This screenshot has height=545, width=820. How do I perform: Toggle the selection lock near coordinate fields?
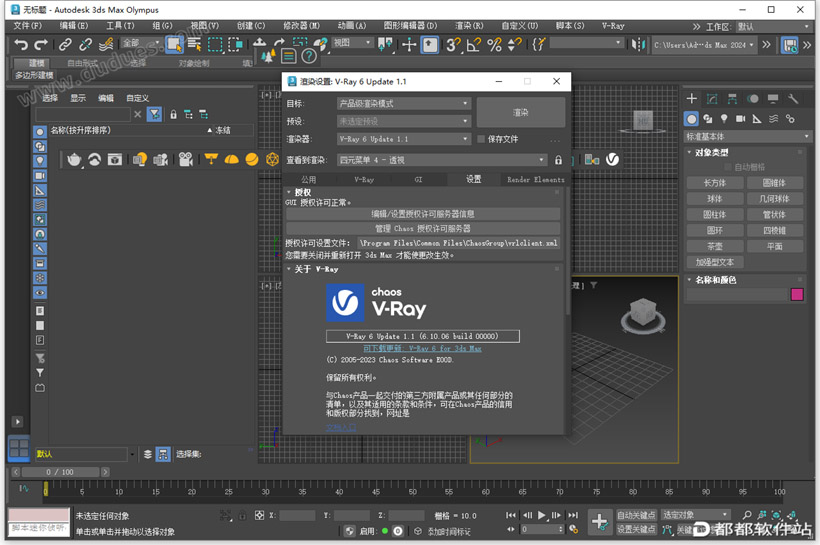coord(242,516)
